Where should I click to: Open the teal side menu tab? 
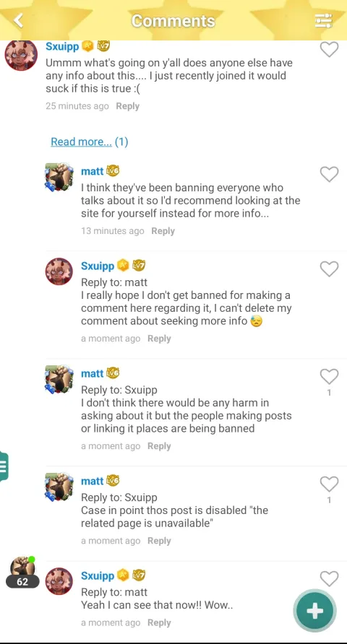(x=4, y=466)
